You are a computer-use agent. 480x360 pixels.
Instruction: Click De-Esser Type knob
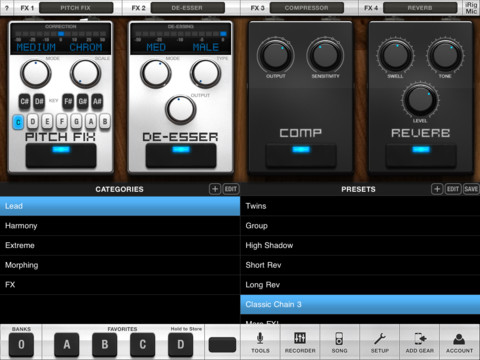pyautogui.click(x=206, y=74)
